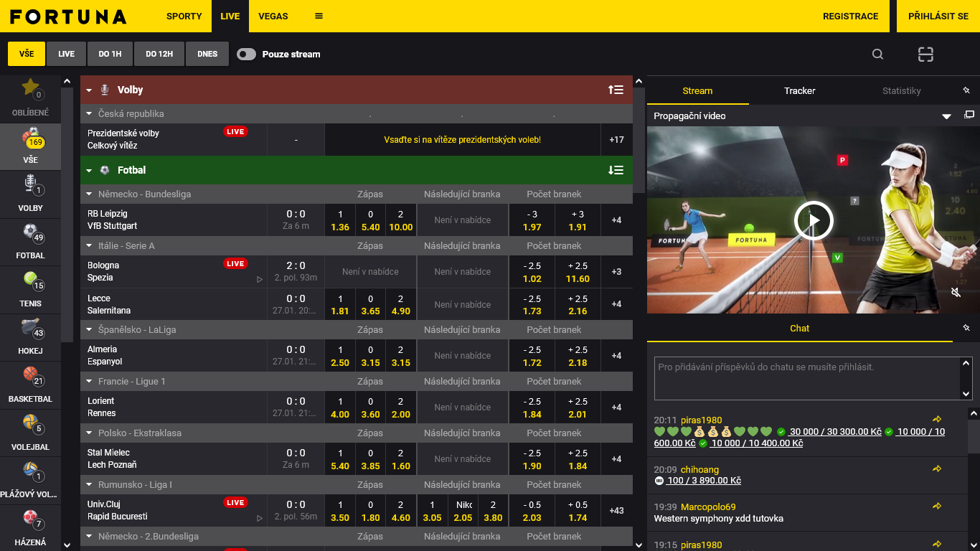This screenshot has height=551, width=980.
Task: Open LIVE in top navigation
Action: click(230, 16)
